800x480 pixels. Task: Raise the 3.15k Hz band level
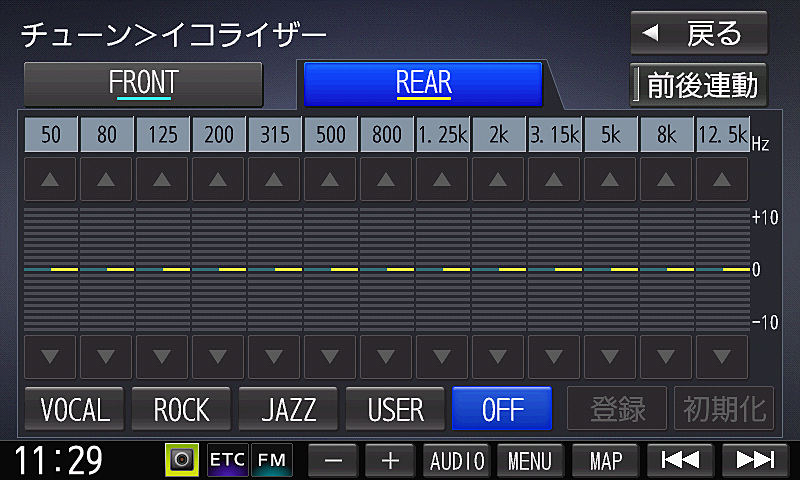coord(554,179)
